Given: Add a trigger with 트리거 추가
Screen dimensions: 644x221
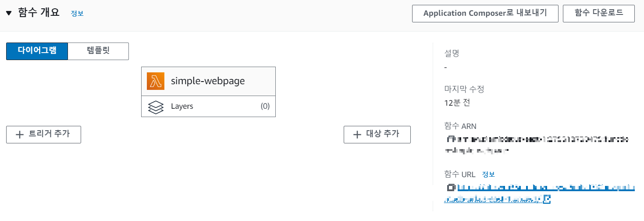Looking at the screenshot, I should pos(43,134).
